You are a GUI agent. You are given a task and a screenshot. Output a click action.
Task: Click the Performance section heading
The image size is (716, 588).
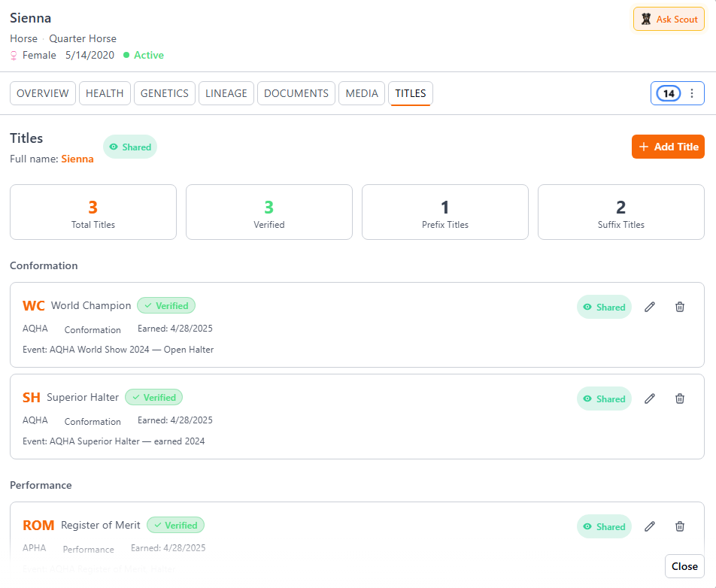[41, 485]
